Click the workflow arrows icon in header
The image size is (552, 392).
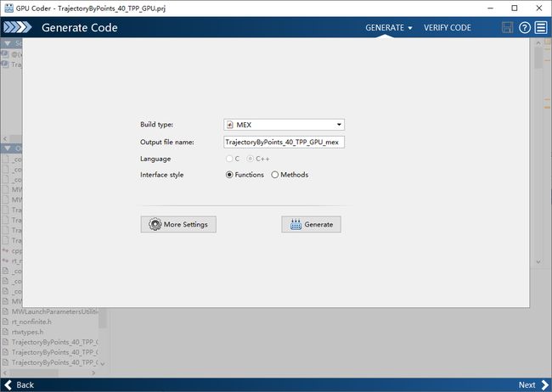[17, 27]
